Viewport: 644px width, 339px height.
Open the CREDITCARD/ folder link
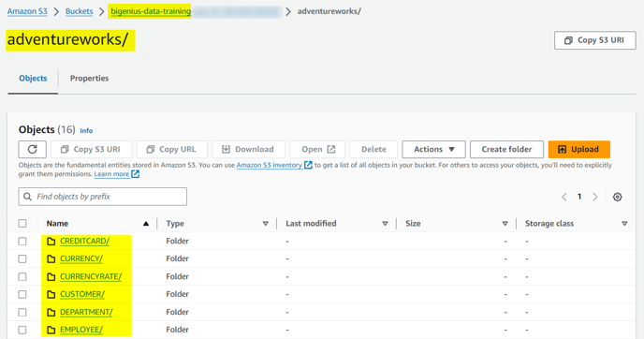click(84, 242)
